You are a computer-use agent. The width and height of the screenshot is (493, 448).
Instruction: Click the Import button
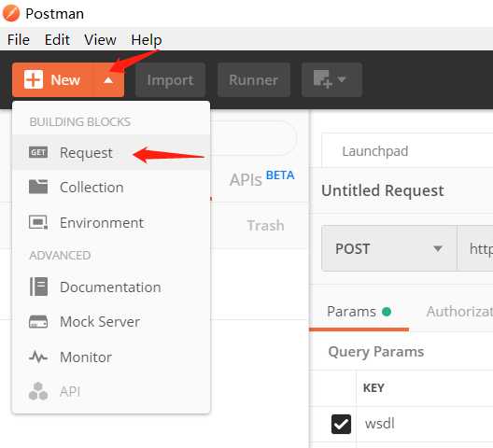pyautogui.click(x=170, y=80)
